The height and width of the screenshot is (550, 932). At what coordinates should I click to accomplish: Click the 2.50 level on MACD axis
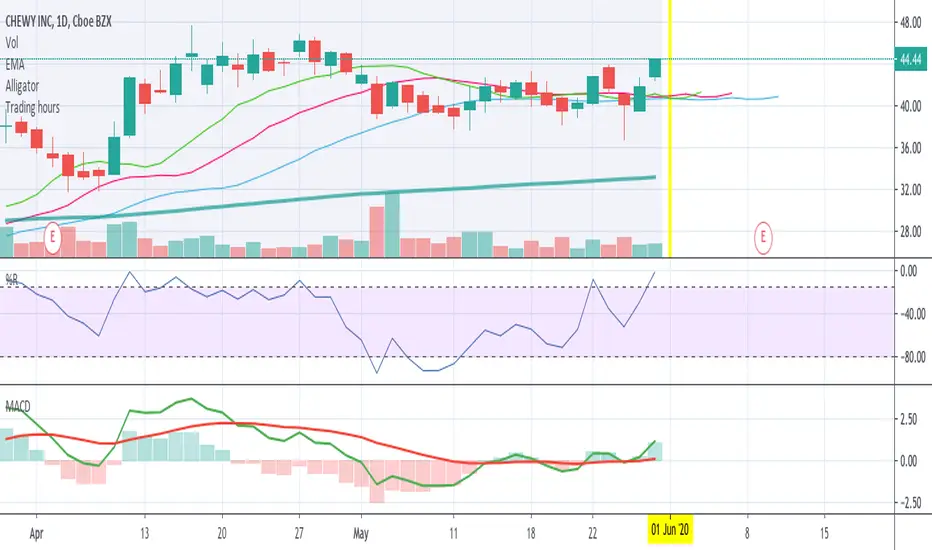909,420
